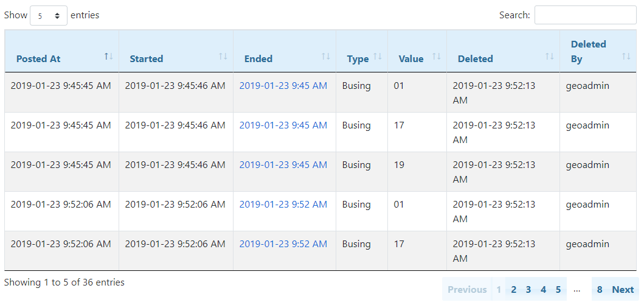Click the Ended column sort arrows

[x=325, y=56]
